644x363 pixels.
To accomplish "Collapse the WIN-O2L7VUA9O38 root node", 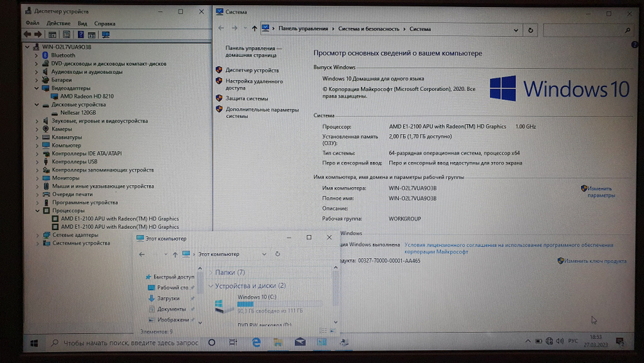I will pyautogui.click(x=27, y=47).
